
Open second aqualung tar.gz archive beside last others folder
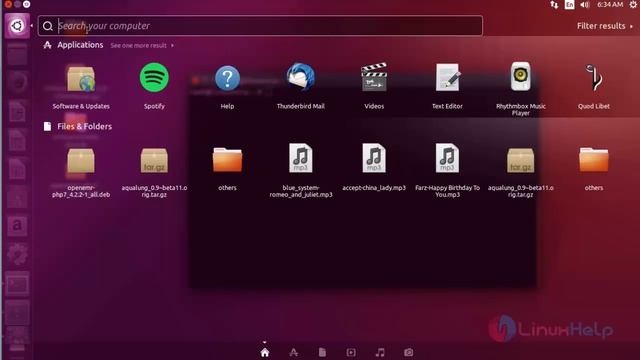pos(520,161)
